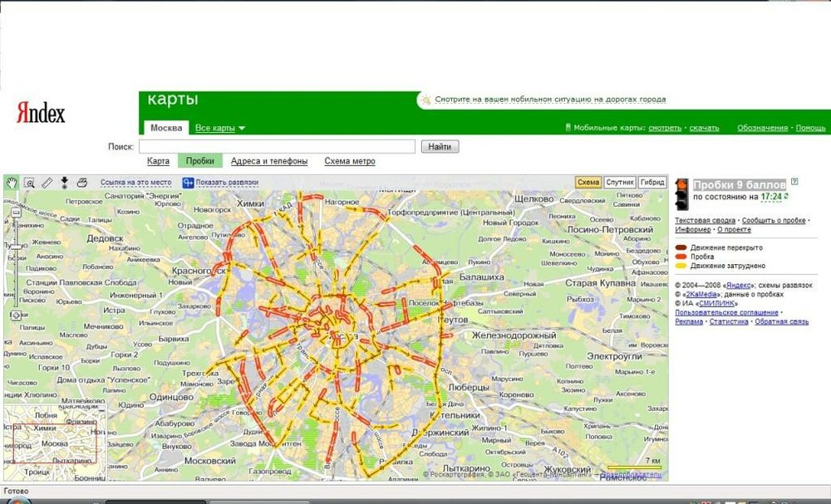Open the Помощь link
Viewport: 831px width, 504px height.
coord(810,128)
